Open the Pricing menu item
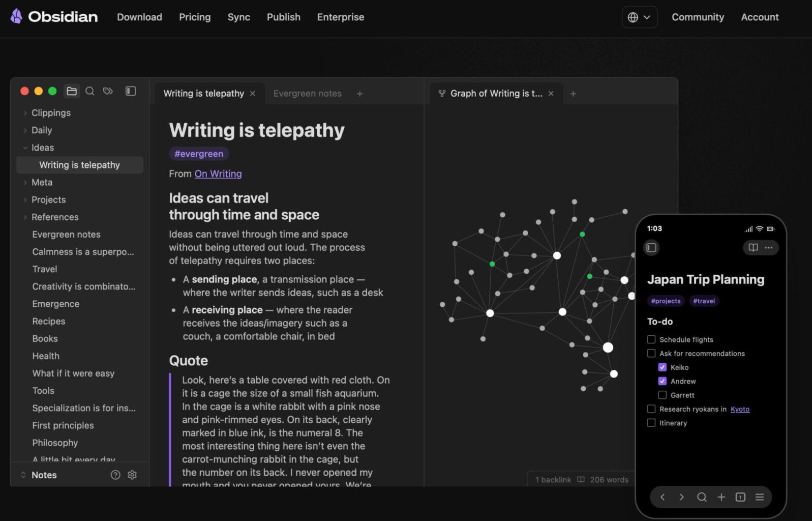The image size is (812, 521). [x=195, y=17]
